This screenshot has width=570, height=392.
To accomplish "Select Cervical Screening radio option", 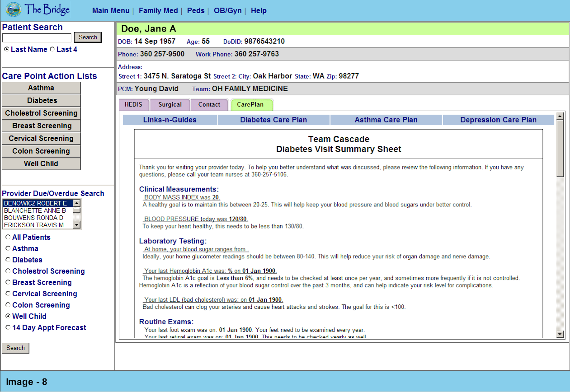I will [8, 294].
